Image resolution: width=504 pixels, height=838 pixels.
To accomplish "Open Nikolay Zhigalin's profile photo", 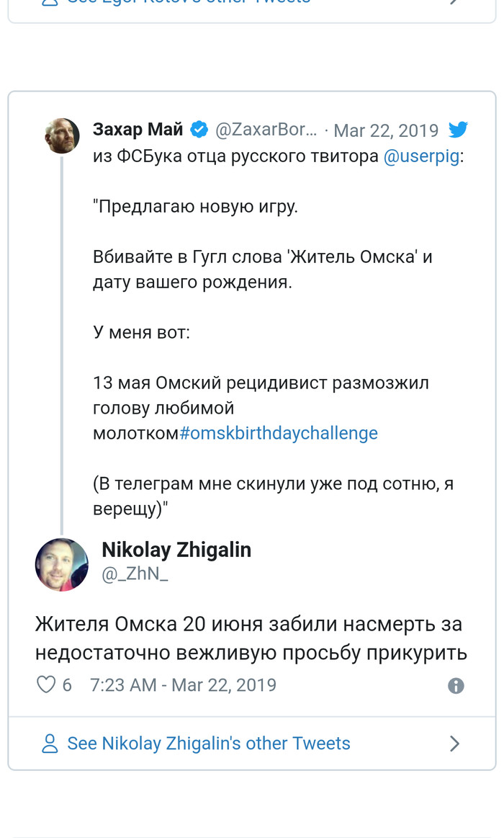I will pyautogui.click(x=62, y=564).
